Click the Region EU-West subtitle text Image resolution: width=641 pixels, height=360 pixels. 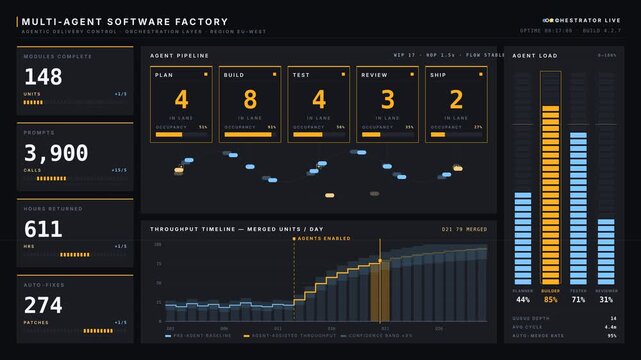pos(238,31)
